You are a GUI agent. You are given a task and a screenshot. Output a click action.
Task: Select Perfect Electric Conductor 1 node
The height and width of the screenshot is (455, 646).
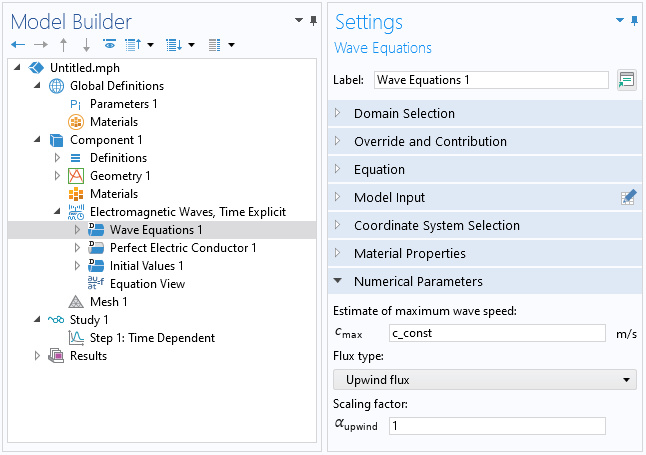coord(183,248)
